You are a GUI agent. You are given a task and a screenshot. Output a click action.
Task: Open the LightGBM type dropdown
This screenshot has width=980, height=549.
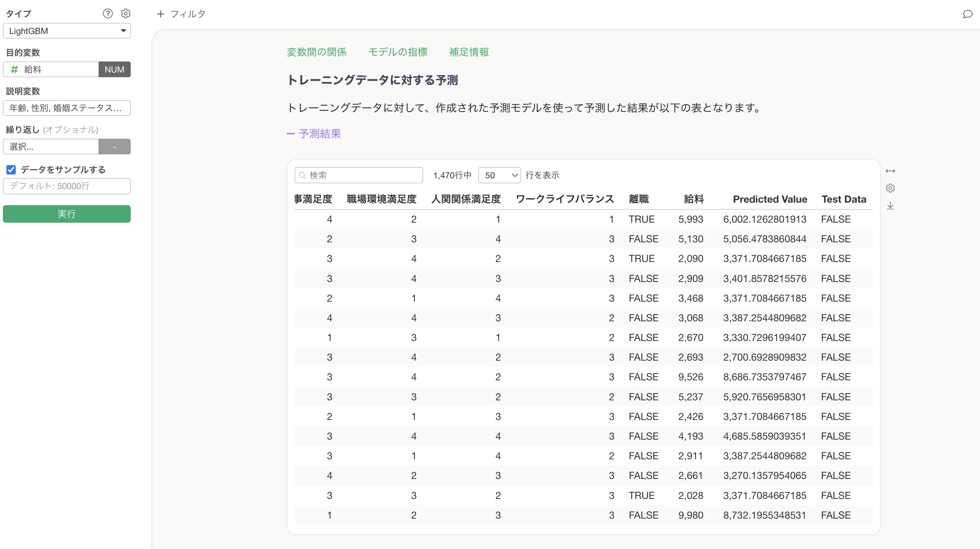click(66, 31)
